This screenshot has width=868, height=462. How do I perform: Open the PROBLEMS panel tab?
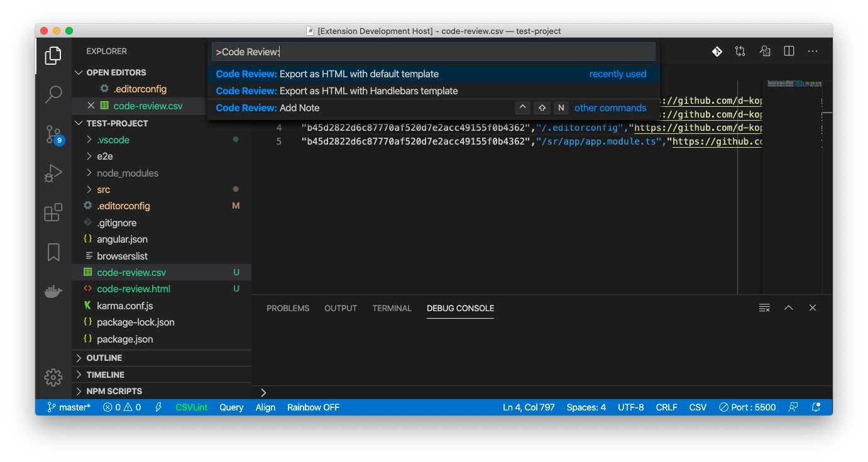288,308
